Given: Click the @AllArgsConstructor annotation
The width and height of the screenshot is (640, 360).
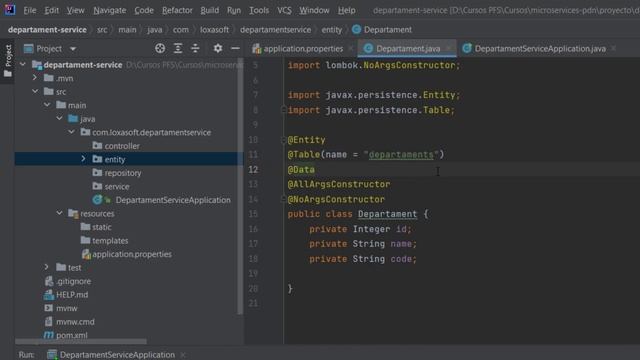Looking at the screenshot, I should coord(339,184).
